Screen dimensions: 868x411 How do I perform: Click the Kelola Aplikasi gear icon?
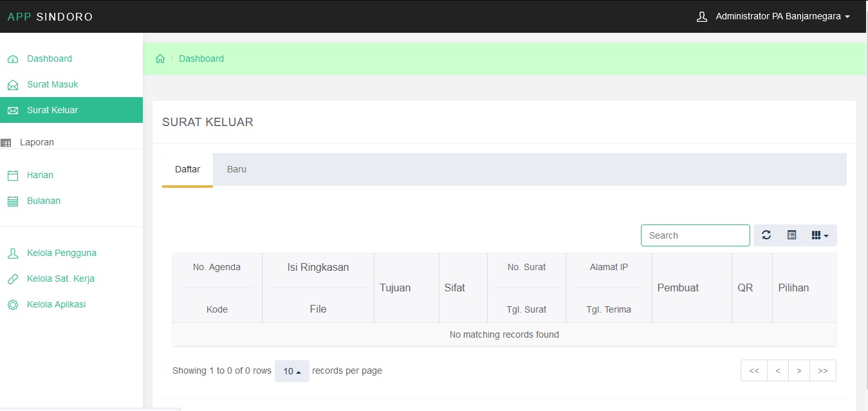tap(13, 305)
